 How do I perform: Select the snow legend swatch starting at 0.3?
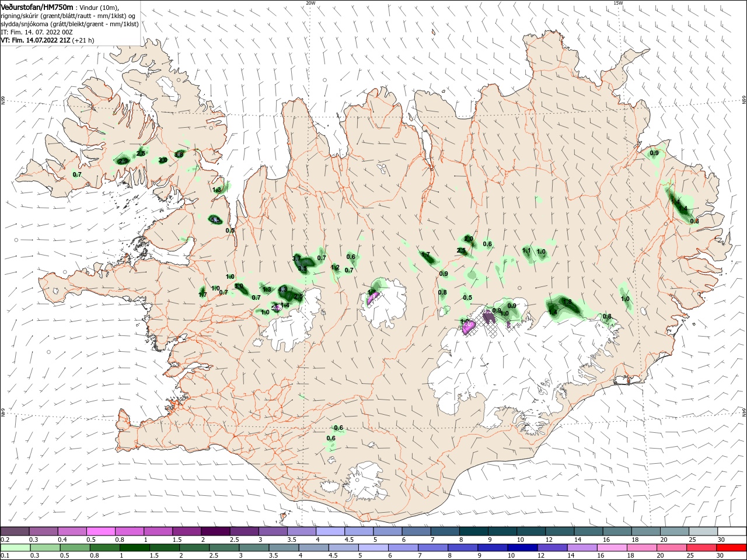pos(43,531)
